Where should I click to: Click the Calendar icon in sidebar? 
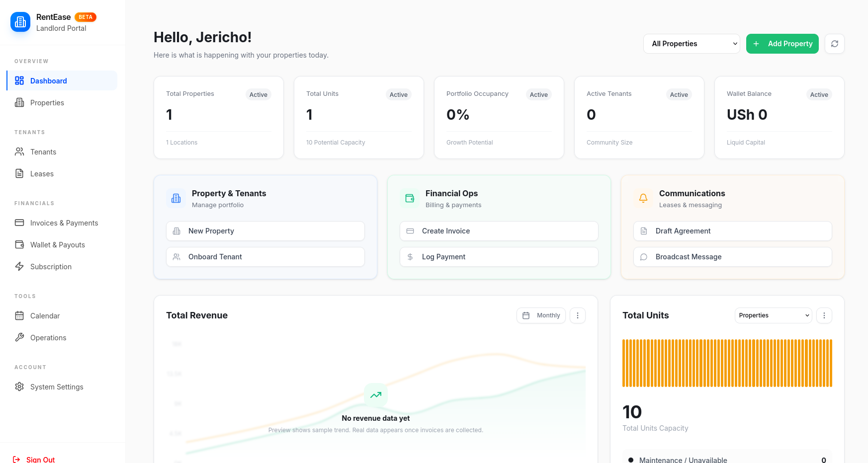tap(19, 315)
